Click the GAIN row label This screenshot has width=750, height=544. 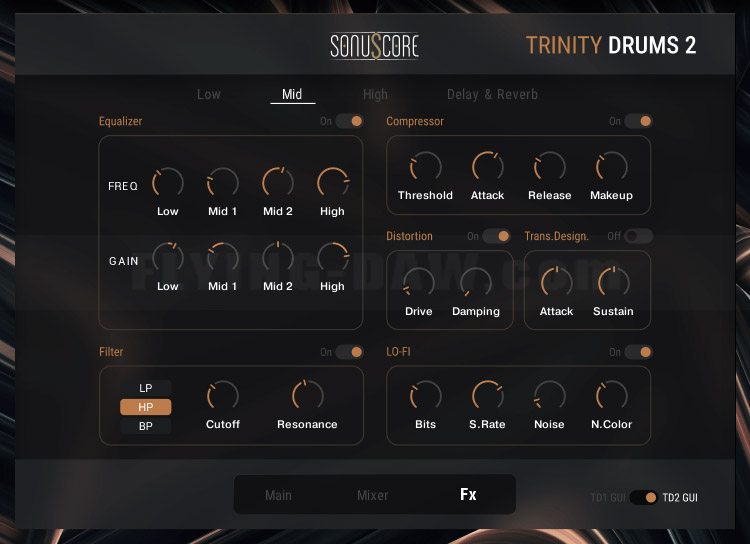coord(123,261)
